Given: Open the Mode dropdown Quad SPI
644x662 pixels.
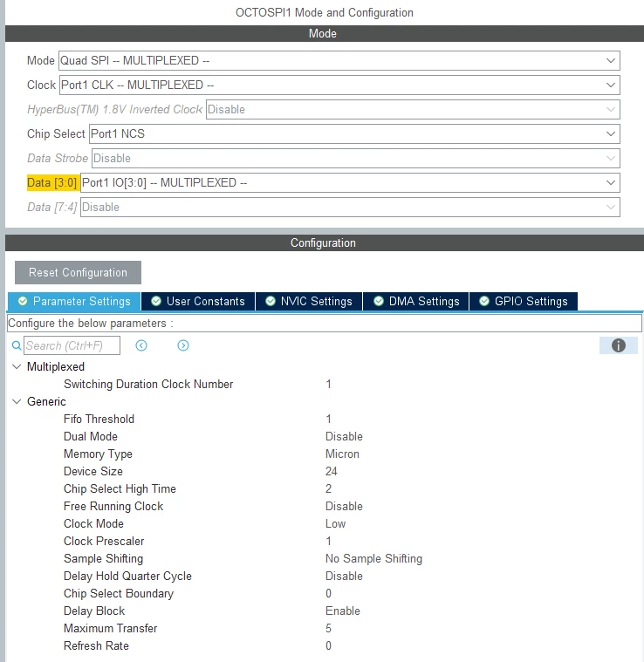Looking at the screenshot, I should (339, 61).
